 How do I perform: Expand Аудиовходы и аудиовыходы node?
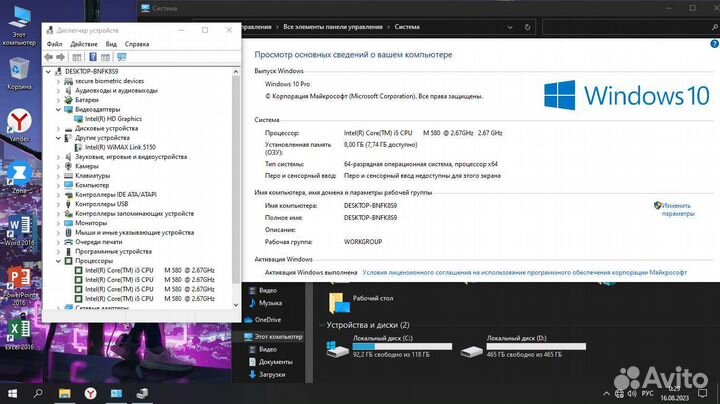(x=58, y=90)
